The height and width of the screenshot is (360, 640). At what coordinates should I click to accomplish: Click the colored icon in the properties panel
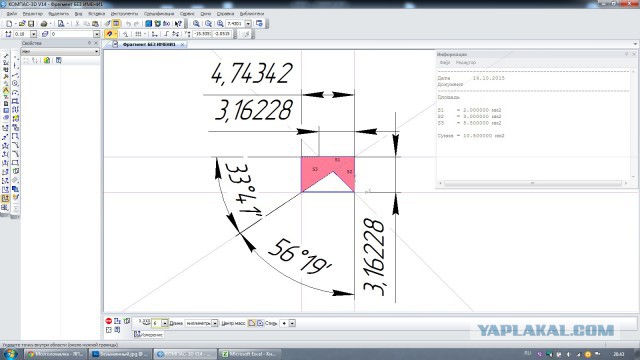47,60
